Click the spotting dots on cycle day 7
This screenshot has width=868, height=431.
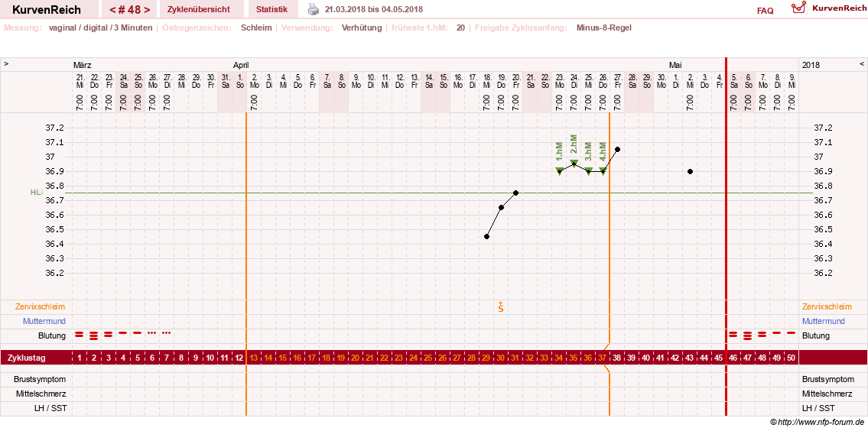point(166,333)
